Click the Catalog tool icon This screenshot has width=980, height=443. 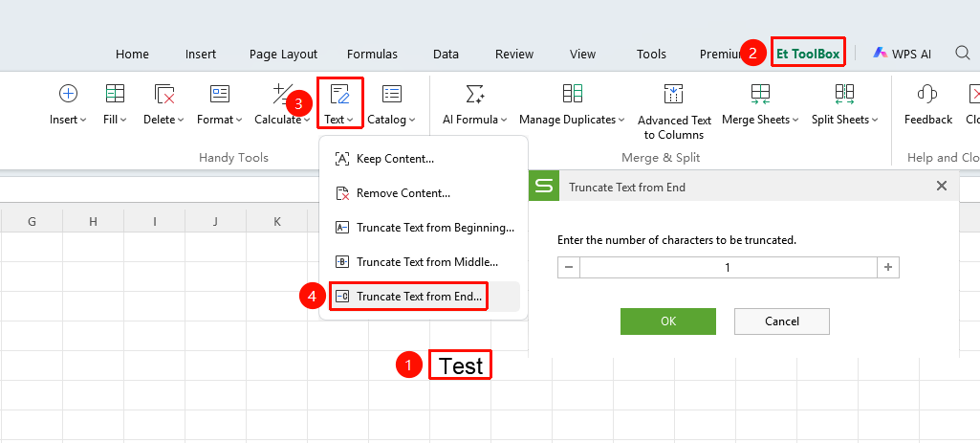pyautogui.click(x=392, y=94)
